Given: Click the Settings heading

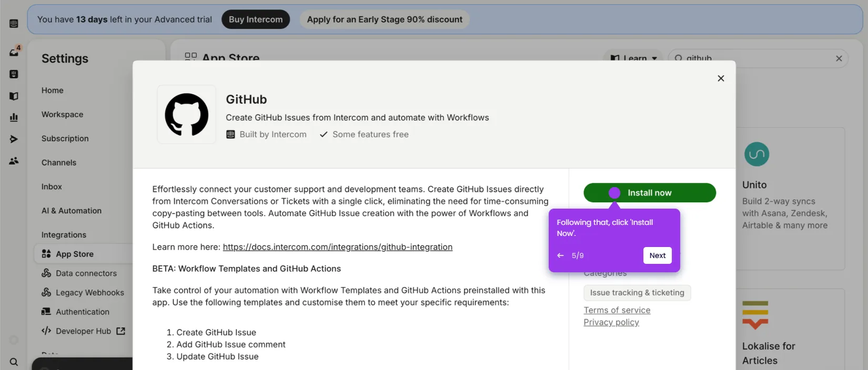Looking at the screenshot, I should [x=65, y=58].
